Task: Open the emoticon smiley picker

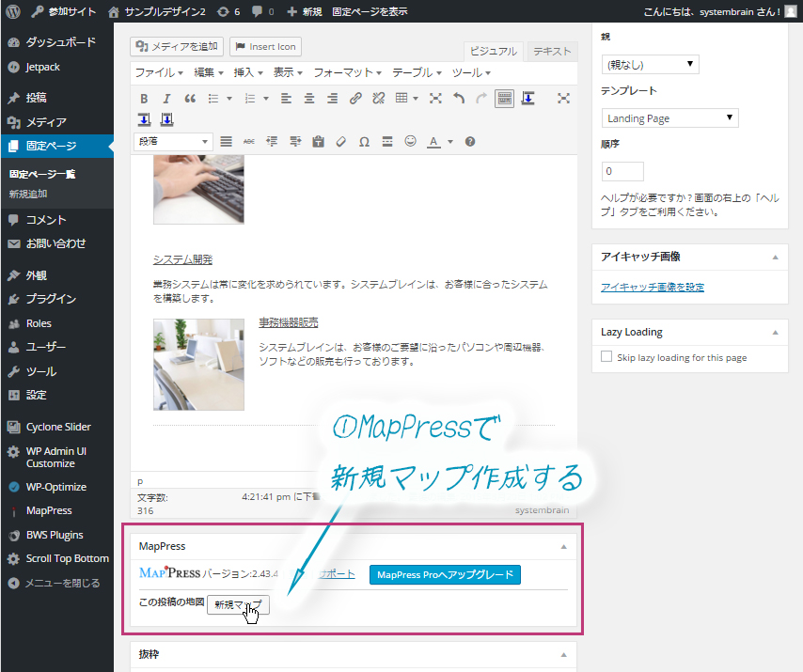Action: [410, 142]
